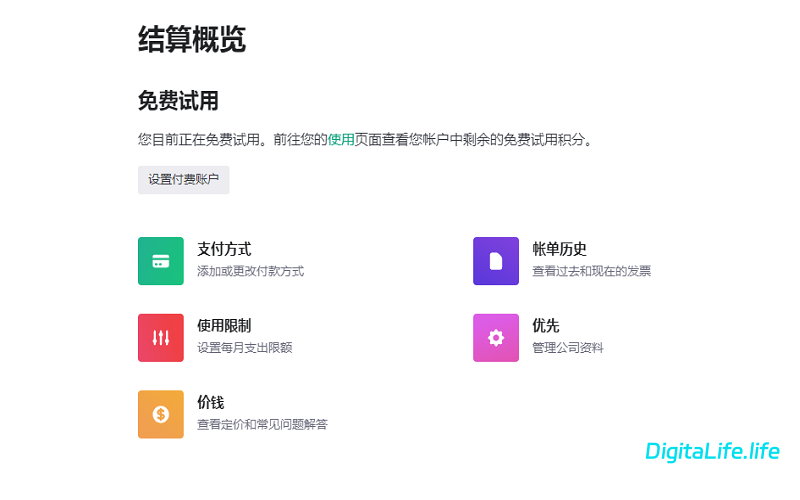Image resolution: width=800 pixels, height=500 pixels.
Task: Click the pink gear preferences icon
Action: [495, 338]
